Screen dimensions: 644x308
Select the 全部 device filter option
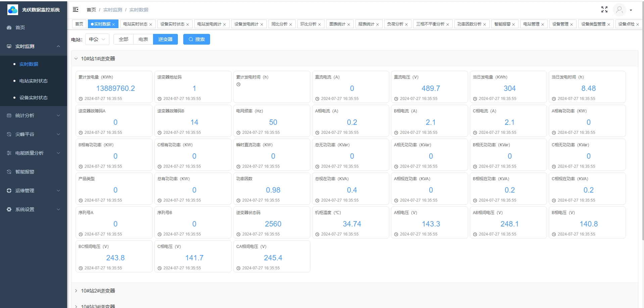coord(123,39)
